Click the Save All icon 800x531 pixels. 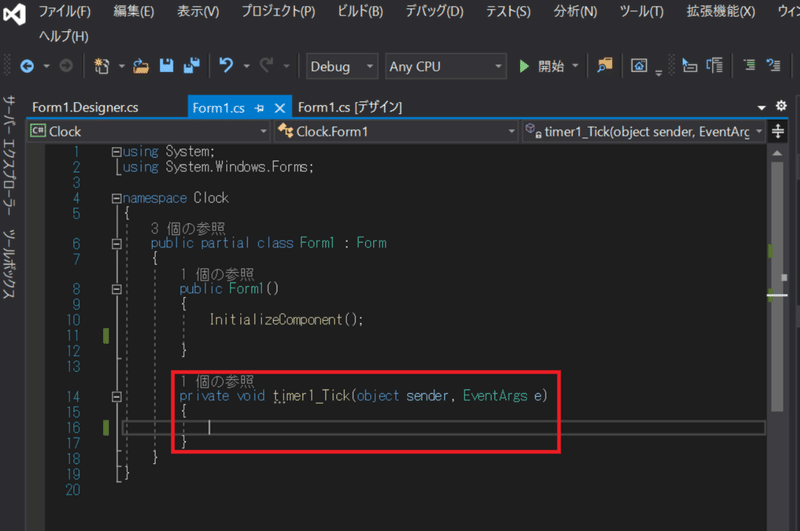(x=192, y=66)
